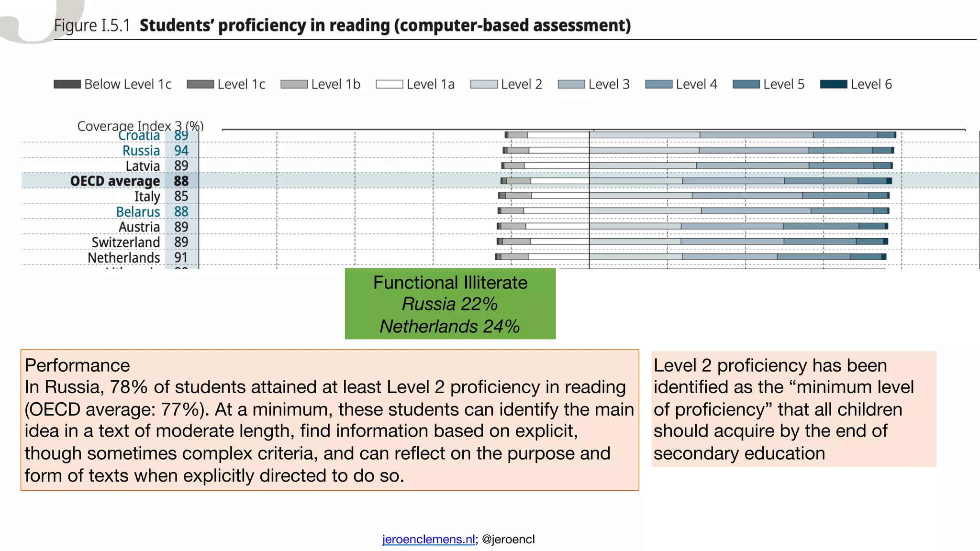Click the Level 1b legend swatch
Screen dimensions: 980x551
click(294, 84)
